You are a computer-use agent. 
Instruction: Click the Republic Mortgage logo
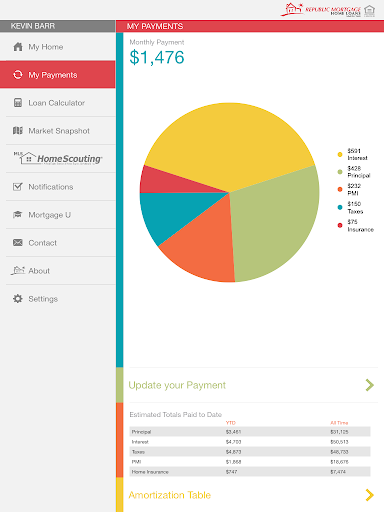click(x=328, y=10)
